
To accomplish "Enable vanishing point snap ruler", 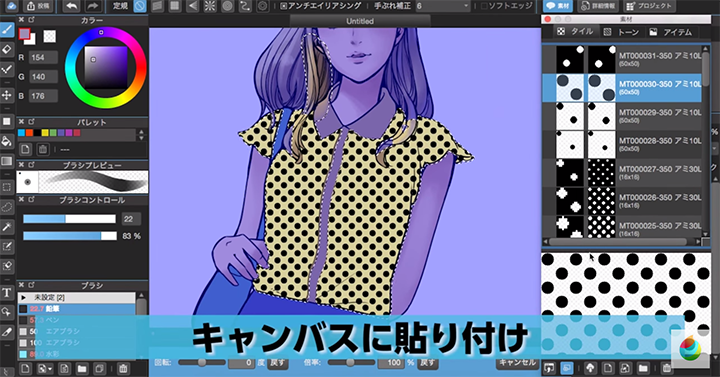I will [x=192, y=6].
